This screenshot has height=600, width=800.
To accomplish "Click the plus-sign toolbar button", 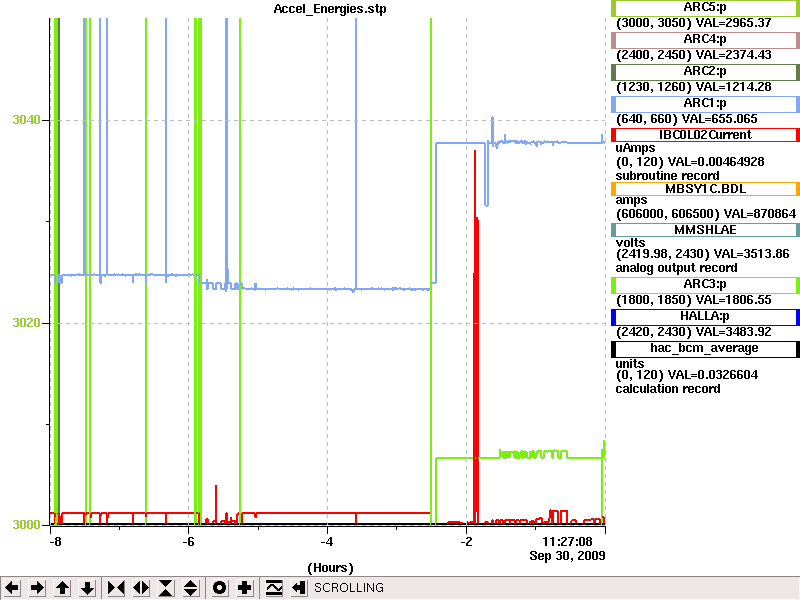I will pyautogui.click(x=244, y=588).
